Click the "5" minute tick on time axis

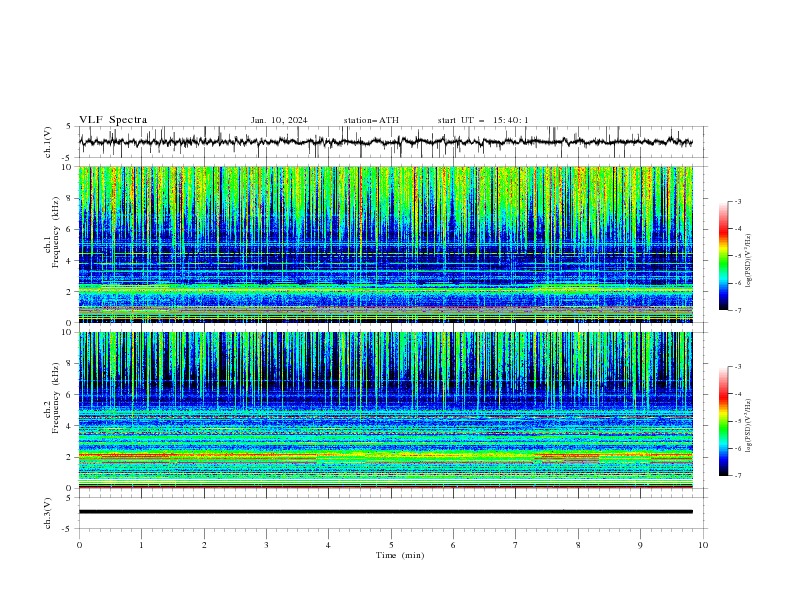(391, 545)
